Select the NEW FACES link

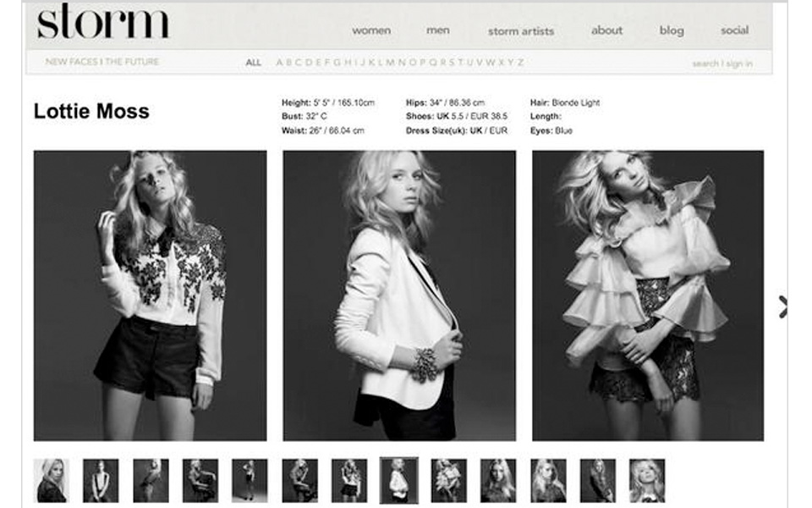pos(68,62)
